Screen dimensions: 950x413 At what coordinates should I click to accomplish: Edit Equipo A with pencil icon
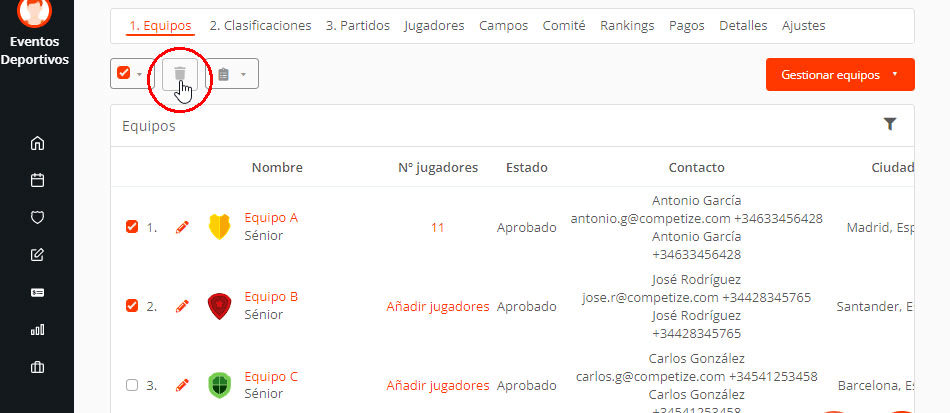click(182, 227)
